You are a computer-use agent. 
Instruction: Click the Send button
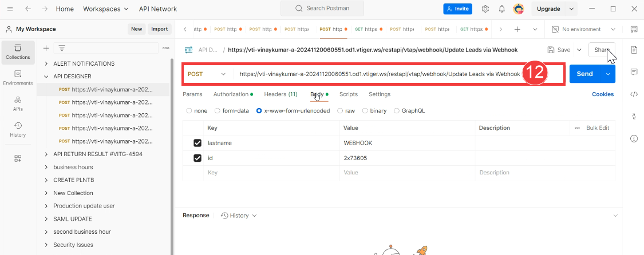click(x=585, y=74)
